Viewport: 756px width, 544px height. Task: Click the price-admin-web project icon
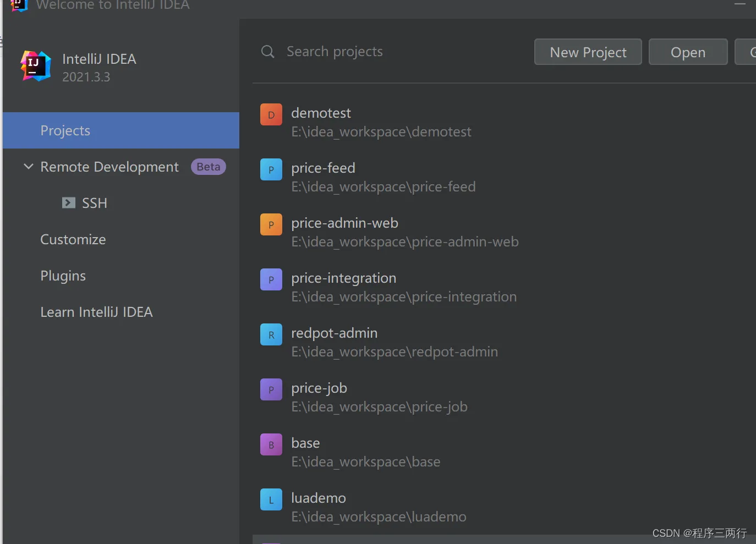(x=271, y=224)
